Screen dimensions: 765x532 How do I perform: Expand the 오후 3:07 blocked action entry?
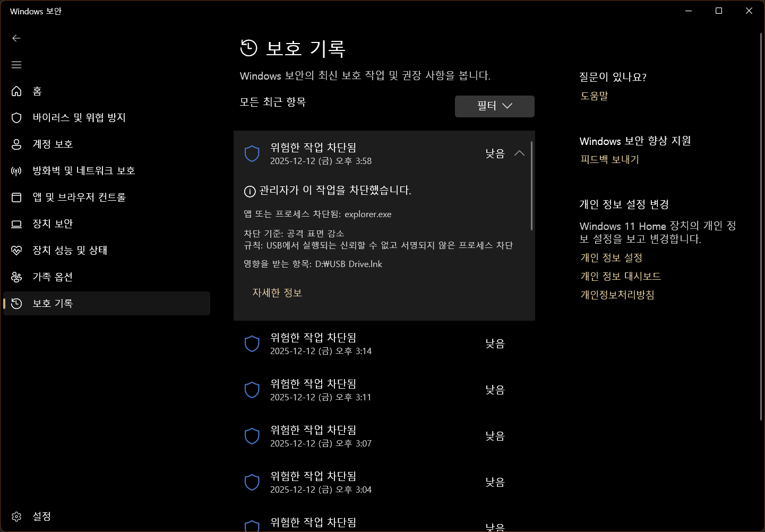click(x=384, y=436)
